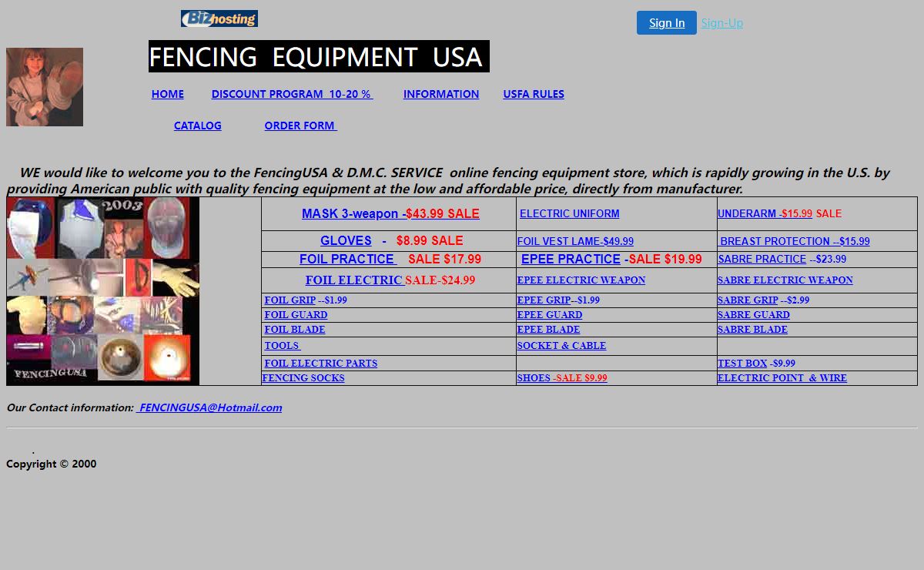The height and width of the screenshot is (570, 924).
Task: Open MASK 3-weapon $43.99 SALE link
Action: point(390,213)
